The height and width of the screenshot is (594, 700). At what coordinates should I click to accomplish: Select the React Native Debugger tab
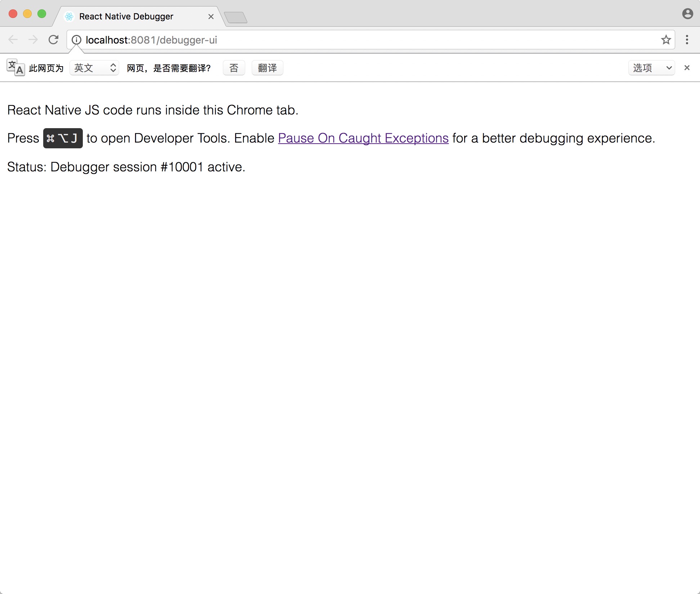pos(139,17)
